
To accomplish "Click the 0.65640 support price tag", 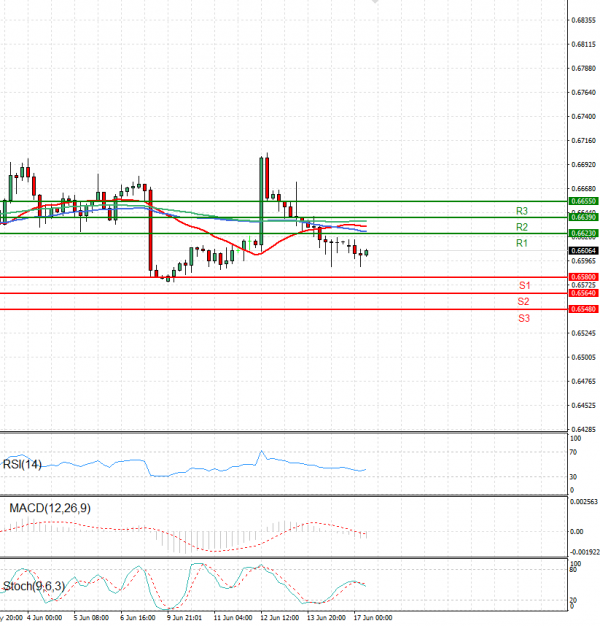I will pos(583,293).
